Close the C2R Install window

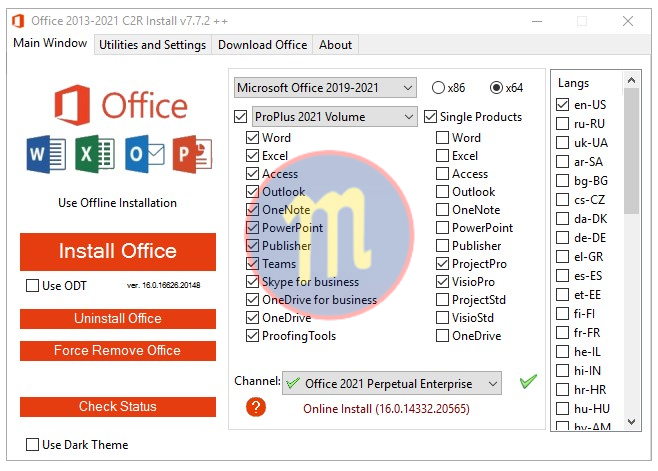628,21
